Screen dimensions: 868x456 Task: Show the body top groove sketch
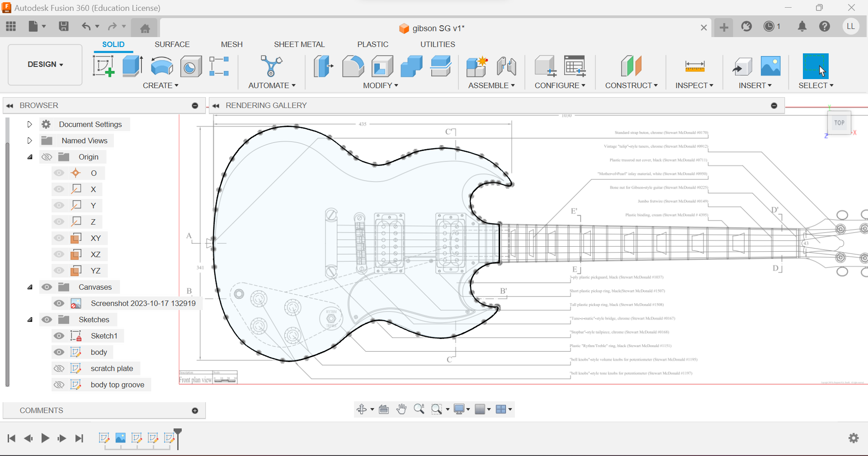point(59,385)
